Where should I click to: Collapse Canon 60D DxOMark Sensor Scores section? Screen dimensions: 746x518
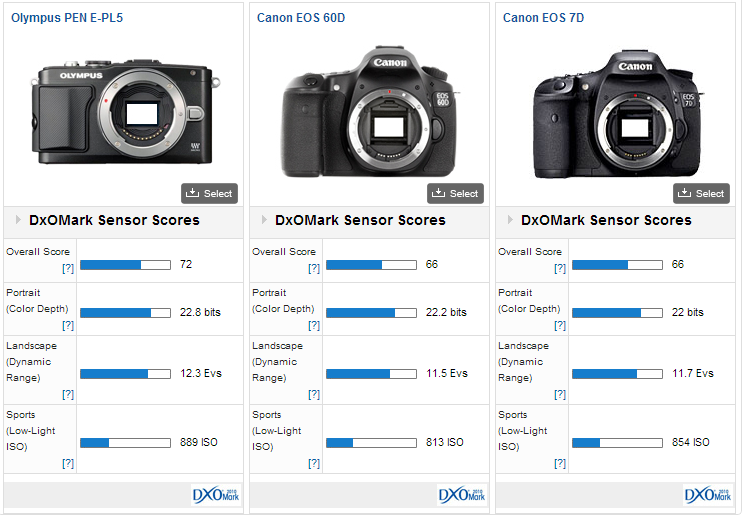263,220
